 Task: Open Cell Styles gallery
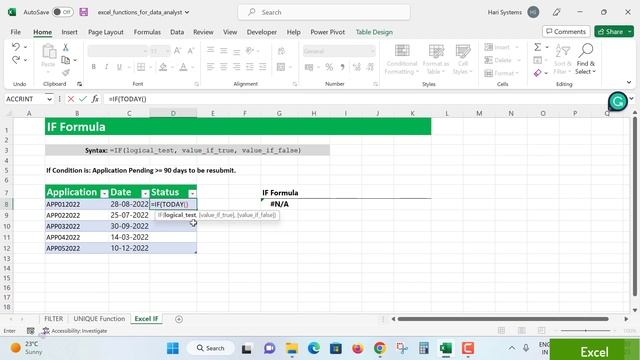(x=462, y=60)
